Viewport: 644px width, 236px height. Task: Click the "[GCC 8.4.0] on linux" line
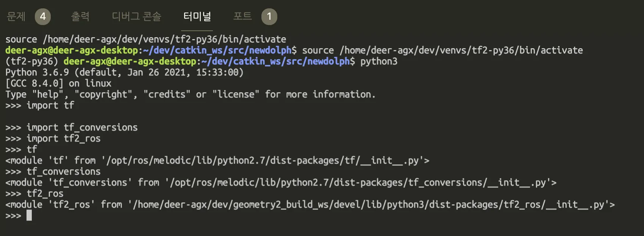click(x=58, y=83)
